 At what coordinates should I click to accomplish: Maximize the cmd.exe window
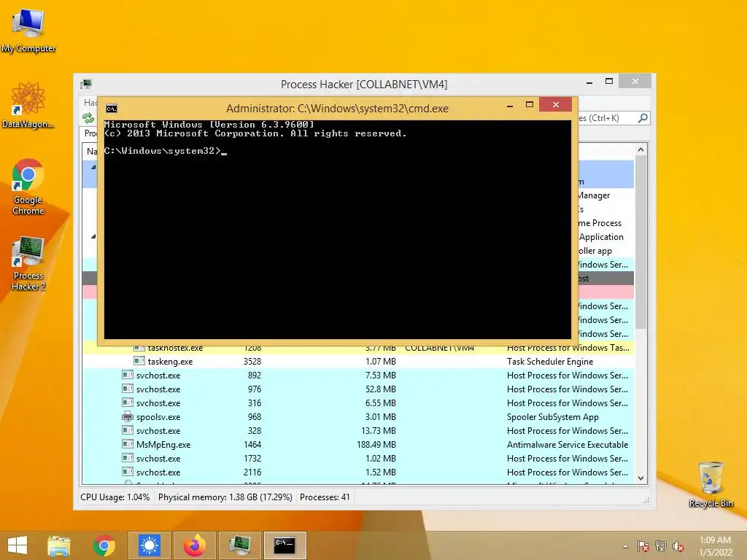[530, 105]
